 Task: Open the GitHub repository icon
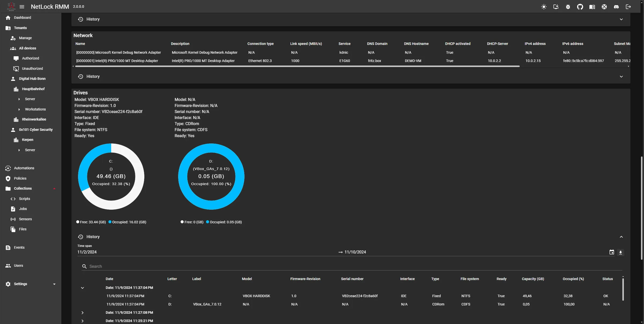(x=580, y=7)
